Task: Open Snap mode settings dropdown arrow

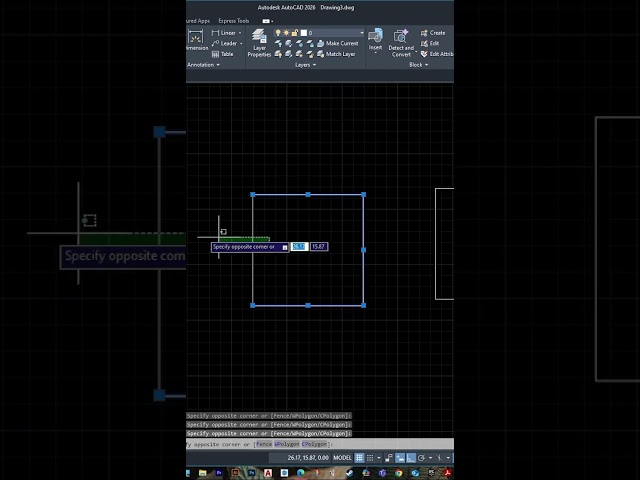Action: [x=379, y=458]
